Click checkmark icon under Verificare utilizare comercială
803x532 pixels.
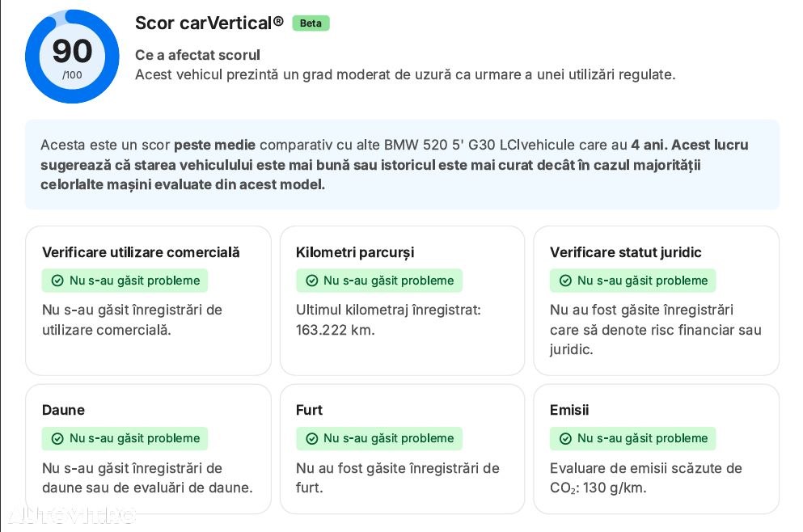pyautogui.click(x=57, y=281)
